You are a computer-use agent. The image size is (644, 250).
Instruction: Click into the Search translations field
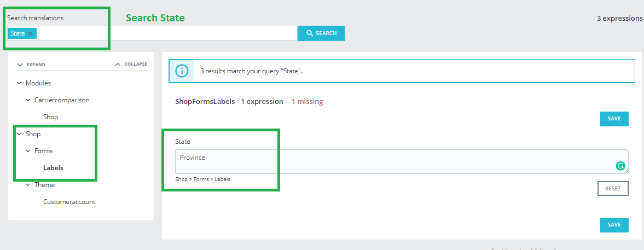click(164, 33)
